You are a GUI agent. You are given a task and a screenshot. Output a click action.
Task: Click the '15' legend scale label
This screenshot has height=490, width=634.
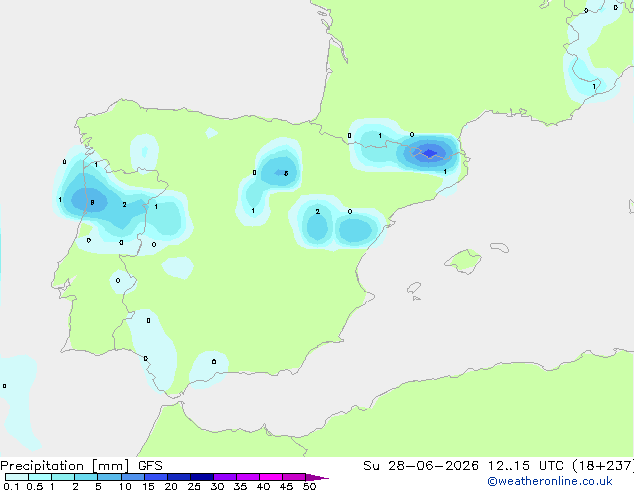(148, 486)
